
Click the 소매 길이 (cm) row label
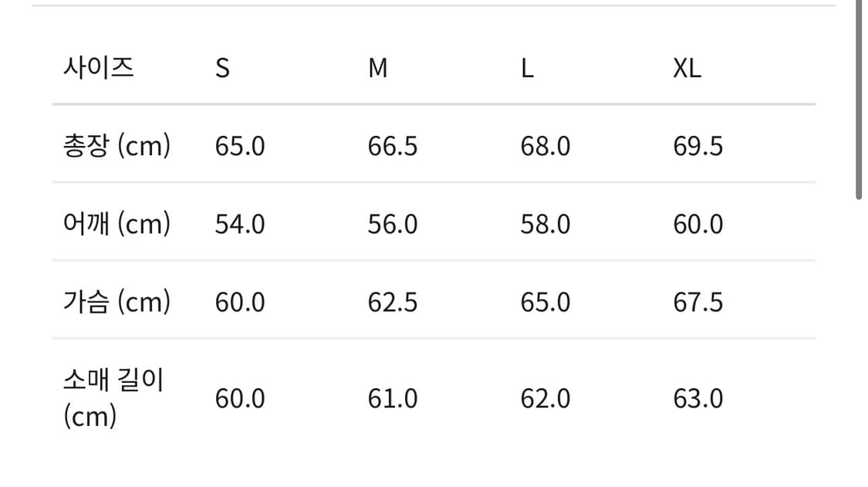click(113, 398)
